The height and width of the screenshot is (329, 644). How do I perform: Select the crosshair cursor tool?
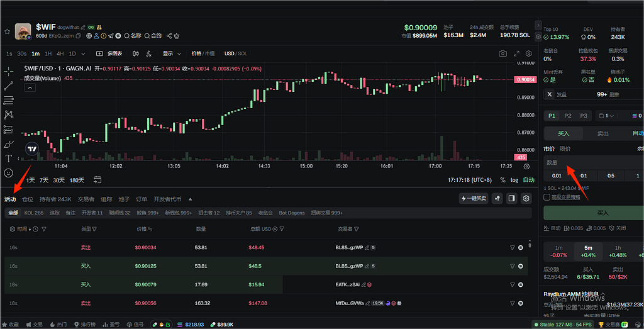(x=8, y=70)
